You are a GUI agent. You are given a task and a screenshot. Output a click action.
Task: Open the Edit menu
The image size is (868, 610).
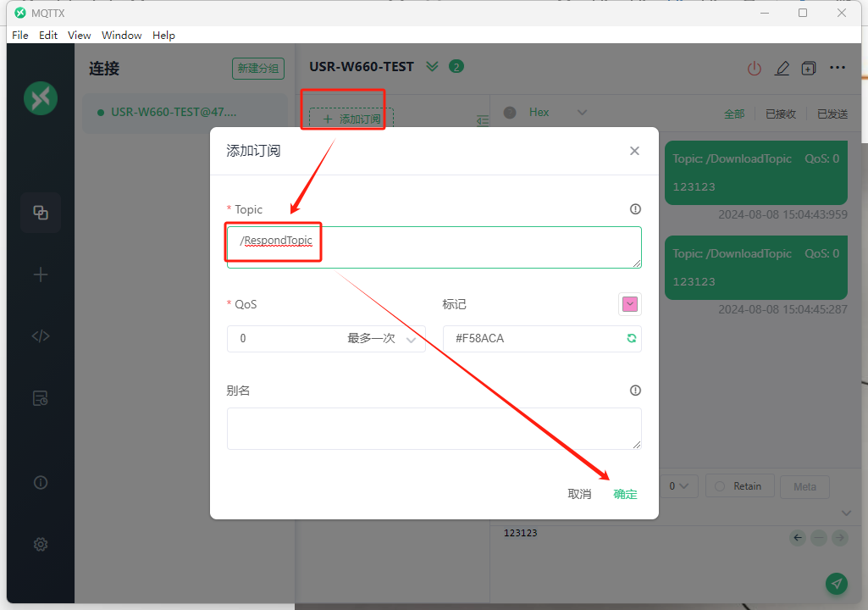click(x=48, y=35)
